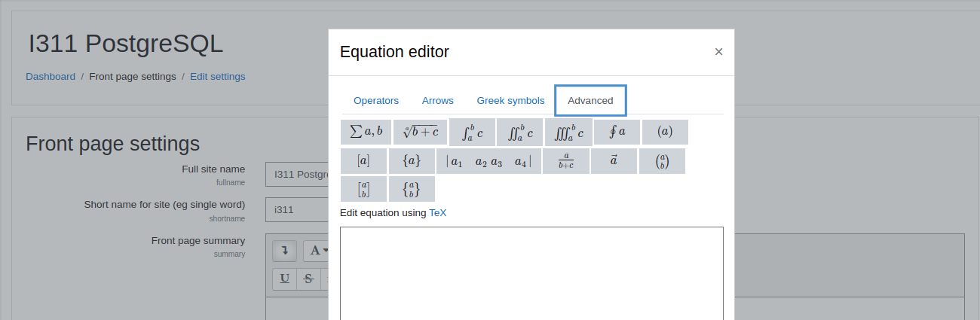The image size is (980, 320).
Task: Go to Dashboard breadcrumb link
Action: coord(51,76)
